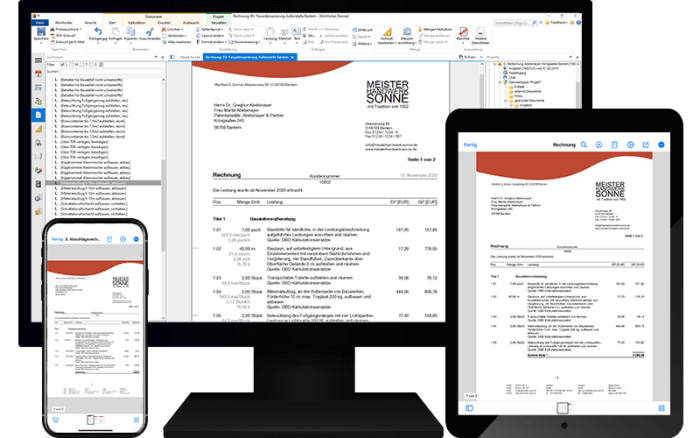Click the Massenermittlung icon
700x438 pixels.
(407, 32)
